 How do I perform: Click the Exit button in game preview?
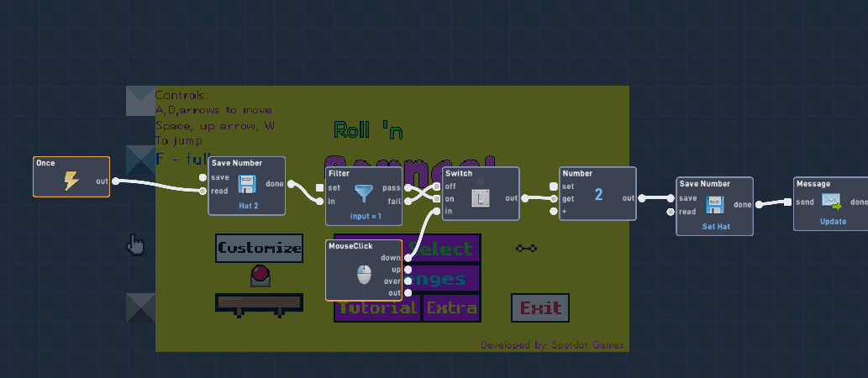(540, 307)
